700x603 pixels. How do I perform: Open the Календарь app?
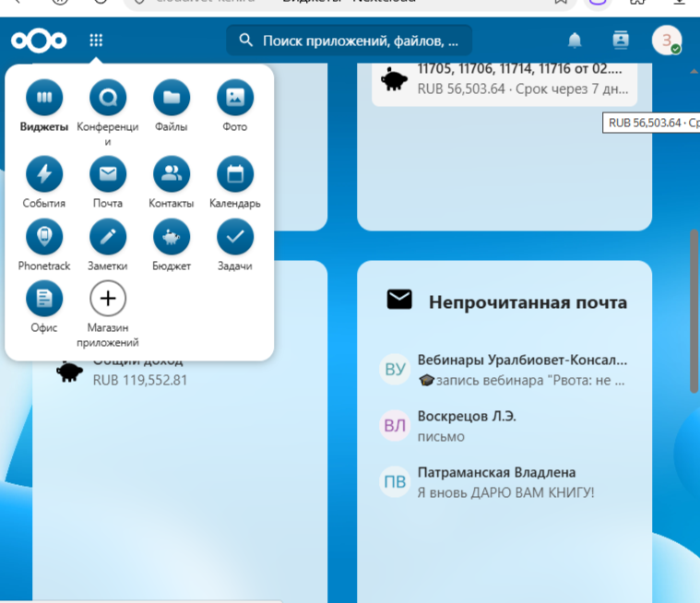[x=235, y=183]
